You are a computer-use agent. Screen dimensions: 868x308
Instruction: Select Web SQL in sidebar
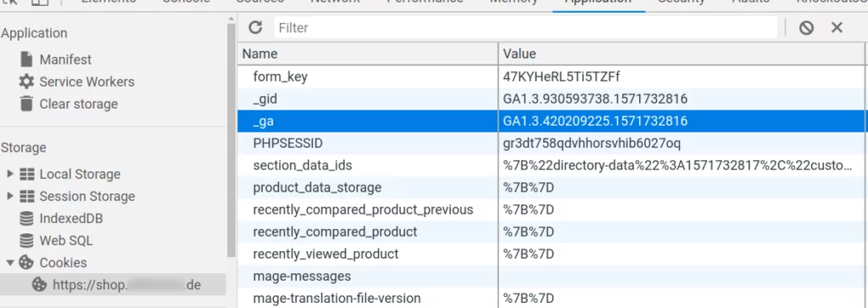(66, 240)
